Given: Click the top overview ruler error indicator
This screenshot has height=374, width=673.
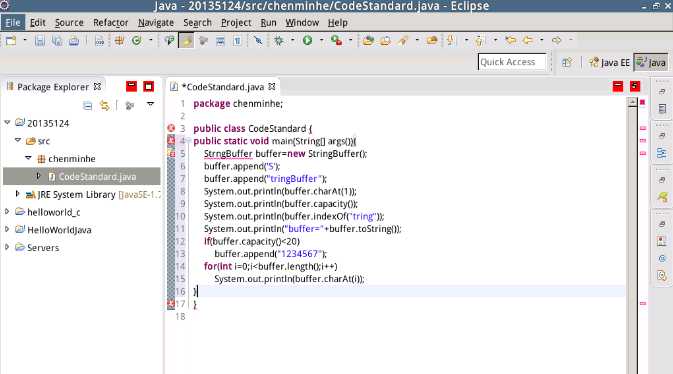Looking at the screenshot, I should coord(643,103).
